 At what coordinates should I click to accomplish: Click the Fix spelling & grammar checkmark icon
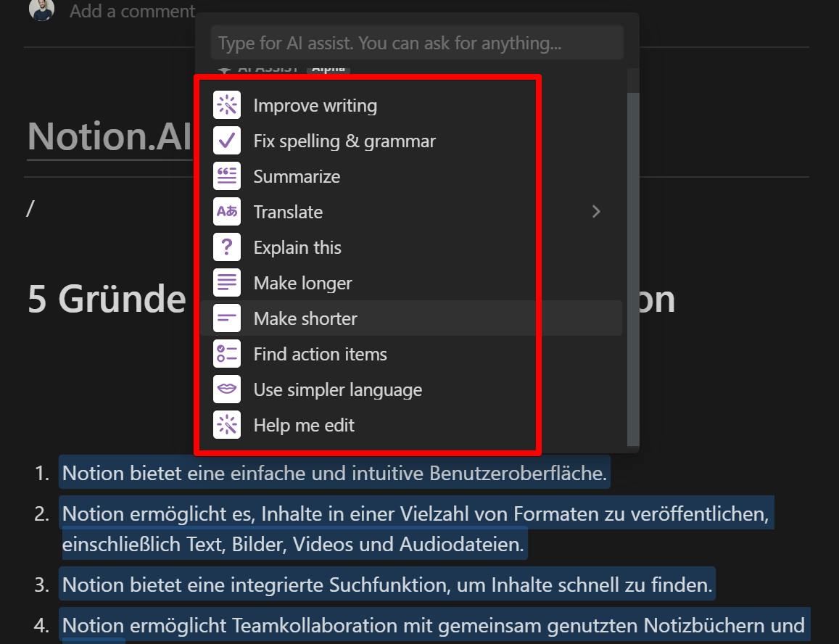pyautogui.click(x=226, y=141)
